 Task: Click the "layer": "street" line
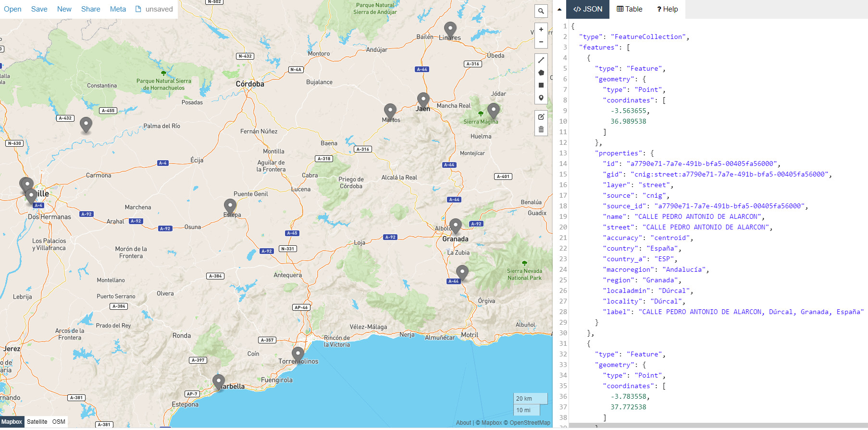(x=638, y=185)
